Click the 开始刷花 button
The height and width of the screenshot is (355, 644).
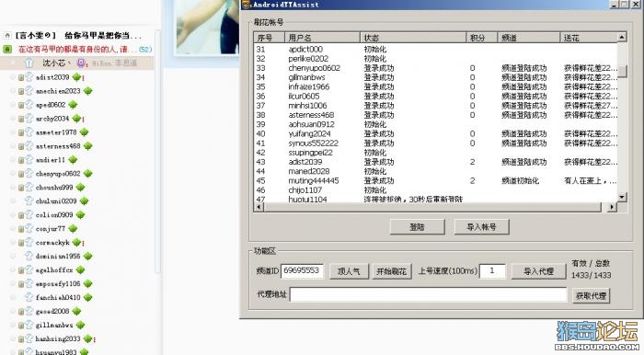(392, 271)
